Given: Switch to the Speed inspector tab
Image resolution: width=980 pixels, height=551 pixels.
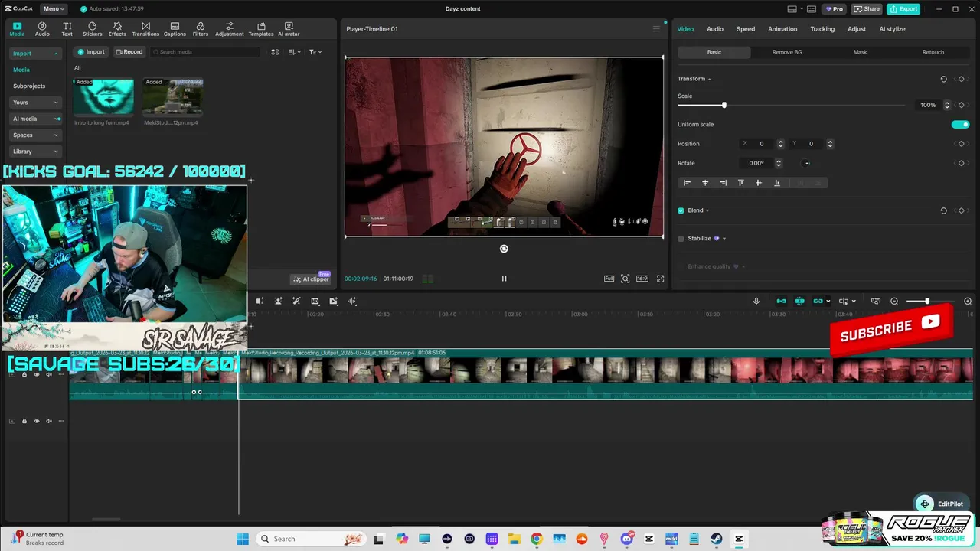Looking at the screenshot, I should [x=746, y=29].
